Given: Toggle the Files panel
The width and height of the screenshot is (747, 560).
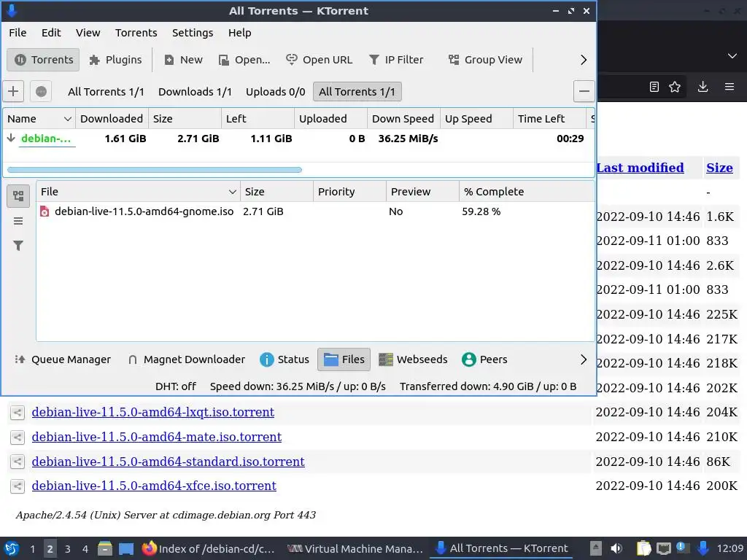Looking at the screenshot, I should pyautogui.click(x=344, y=359).
